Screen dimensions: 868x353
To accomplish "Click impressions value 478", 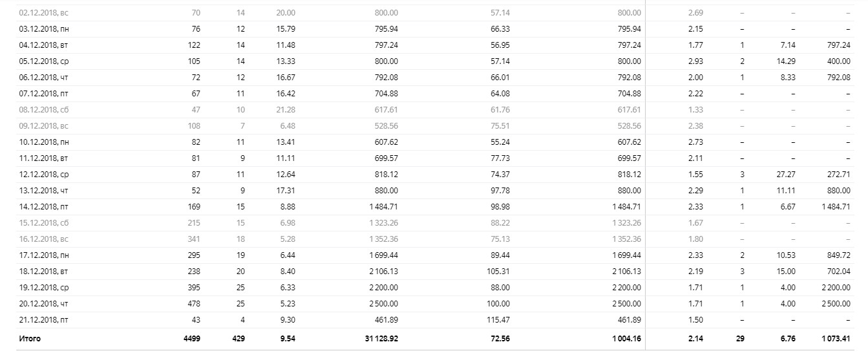I will (x=193, y=304).
